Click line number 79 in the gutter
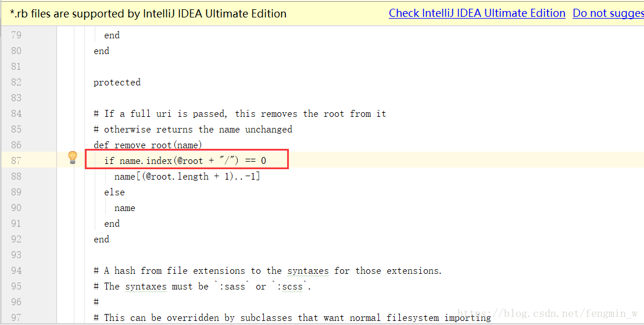 click(x=16, y=35)
